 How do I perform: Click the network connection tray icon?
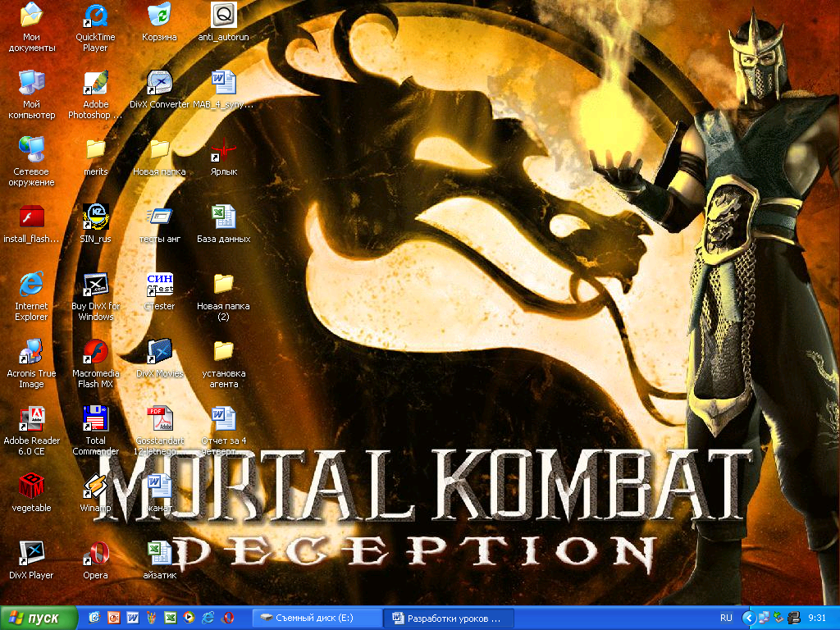point(764,619)
